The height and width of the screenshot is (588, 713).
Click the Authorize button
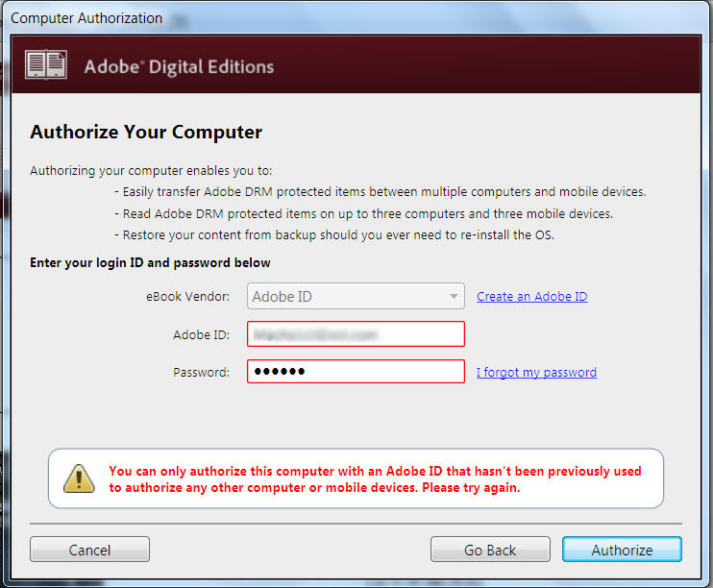(622, 550)
